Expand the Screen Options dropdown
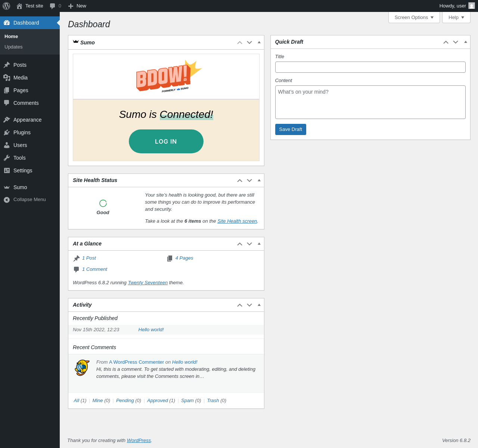Viewport: 478px width, 448px height. click(x=414, y=18)
